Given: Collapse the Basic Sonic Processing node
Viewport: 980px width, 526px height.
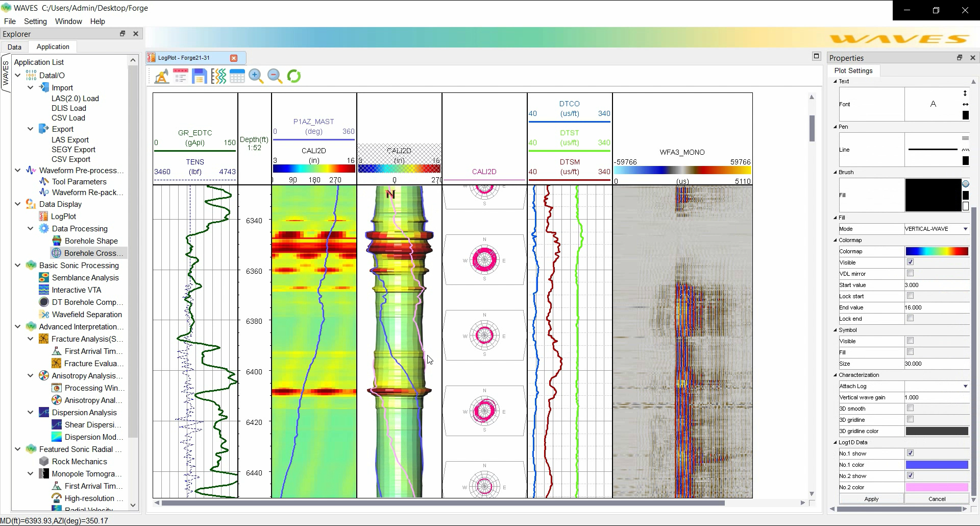Looking at the screenshot, I should (x=18, y=265).
